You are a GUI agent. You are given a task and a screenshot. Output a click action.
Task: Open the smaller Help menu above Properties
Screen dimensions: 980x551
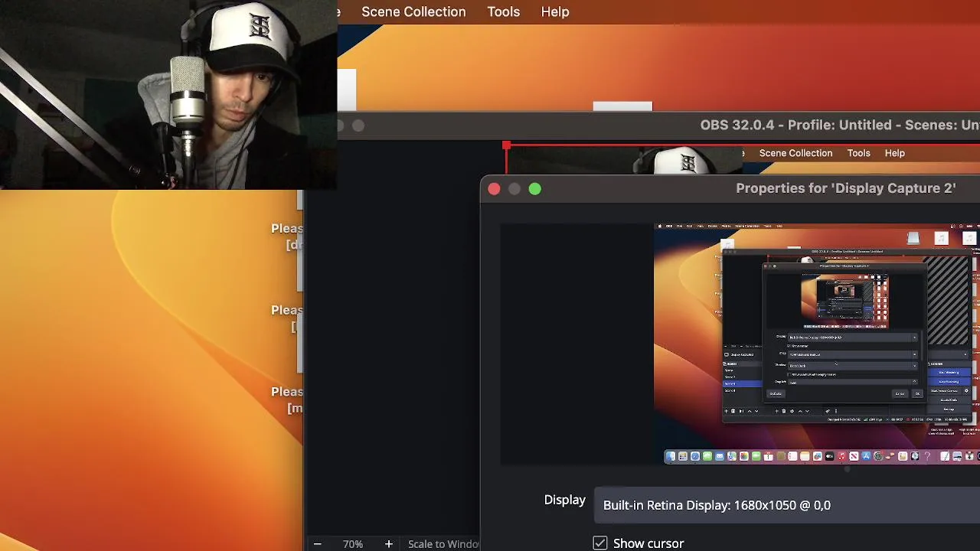pos(894,153)
